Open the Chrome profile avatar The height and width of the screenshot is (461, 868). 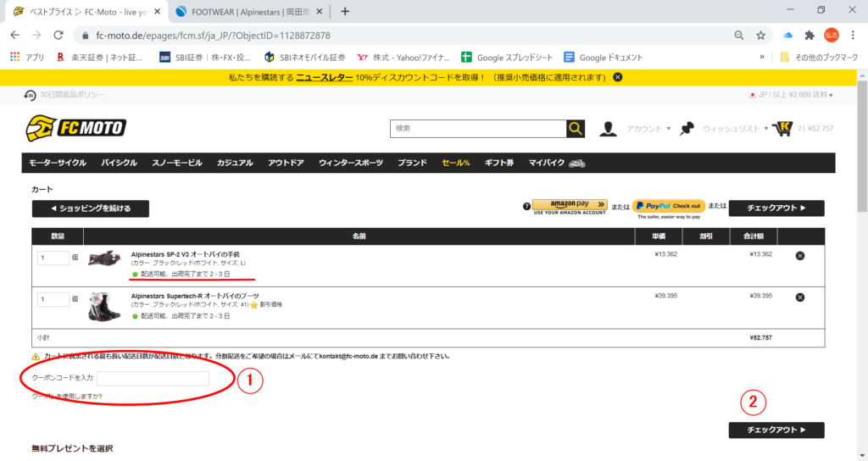pos(831,36)
